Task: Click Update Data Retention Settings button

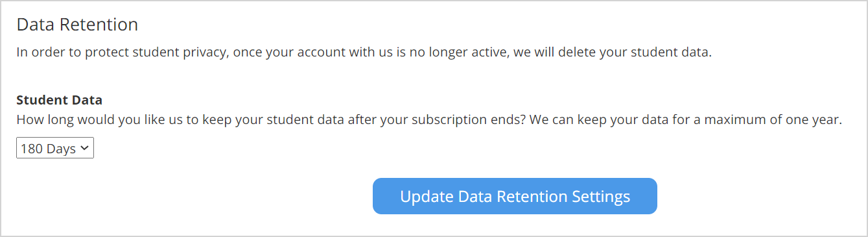Action: (515, 196)
